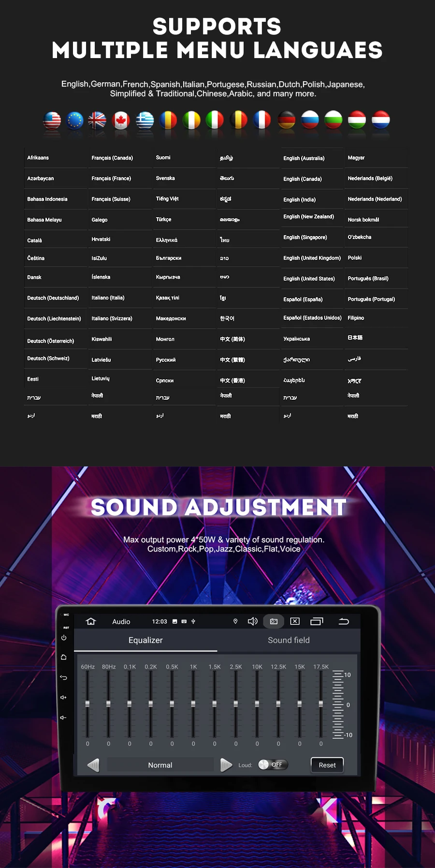The image size is (435, 868).
Task: Open the volume speaker icon in the top bar
Action: (252, 621)
